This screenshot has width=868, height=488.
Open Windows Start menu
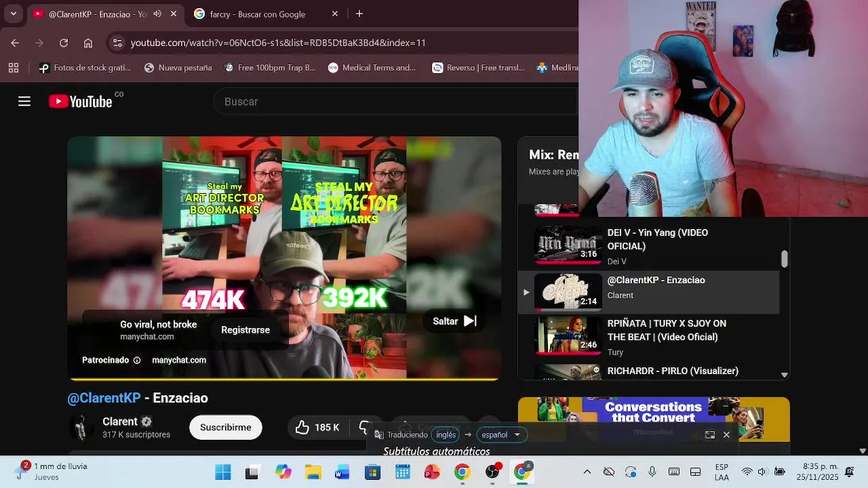point(222,472)
